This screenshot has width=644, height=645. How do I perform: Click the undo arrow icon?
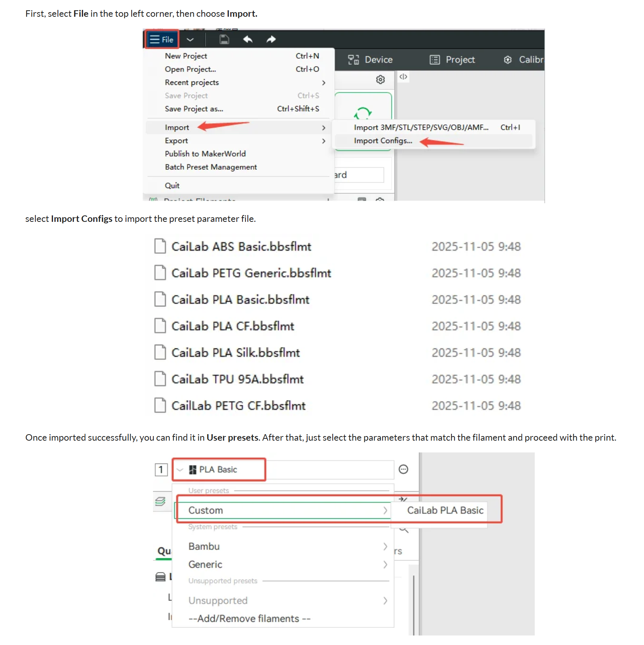click(248, 40)
